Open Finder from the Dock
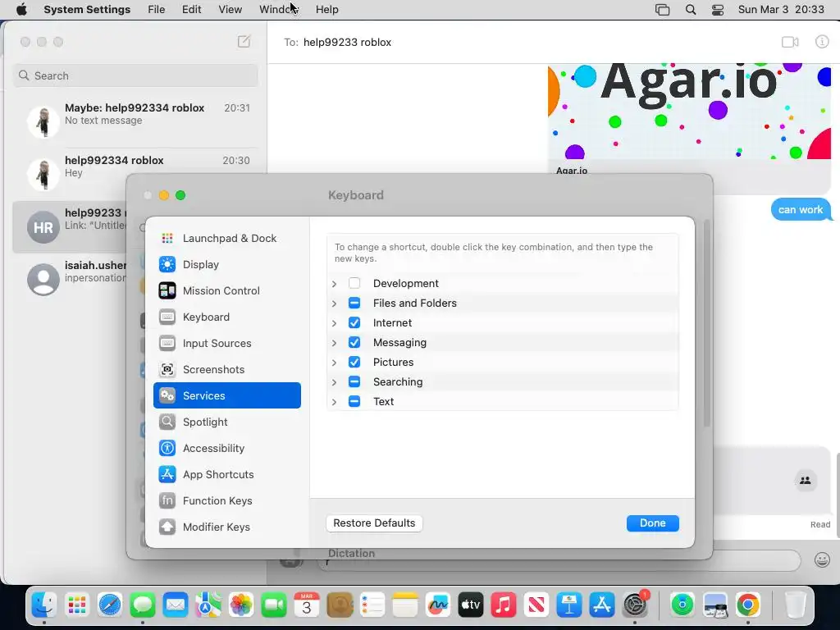This screenshot has height=630, width=840. (44, 605)
